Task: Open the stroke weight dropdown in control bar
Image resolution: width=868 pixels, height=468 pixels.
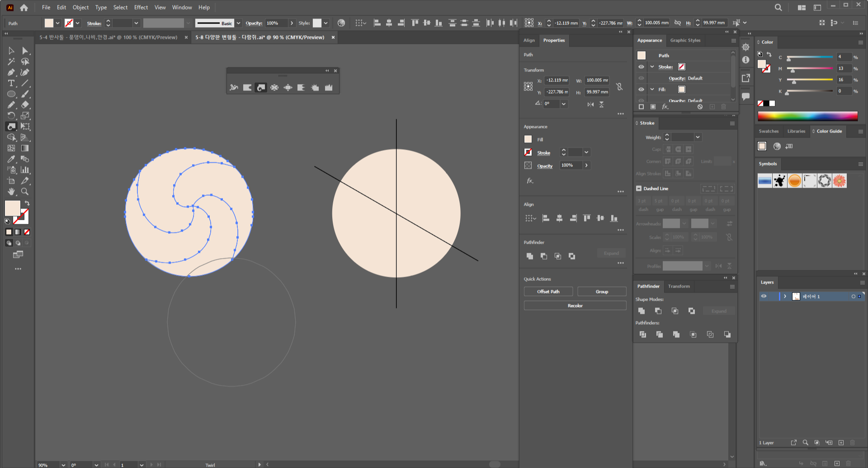Action: [136, 23]
